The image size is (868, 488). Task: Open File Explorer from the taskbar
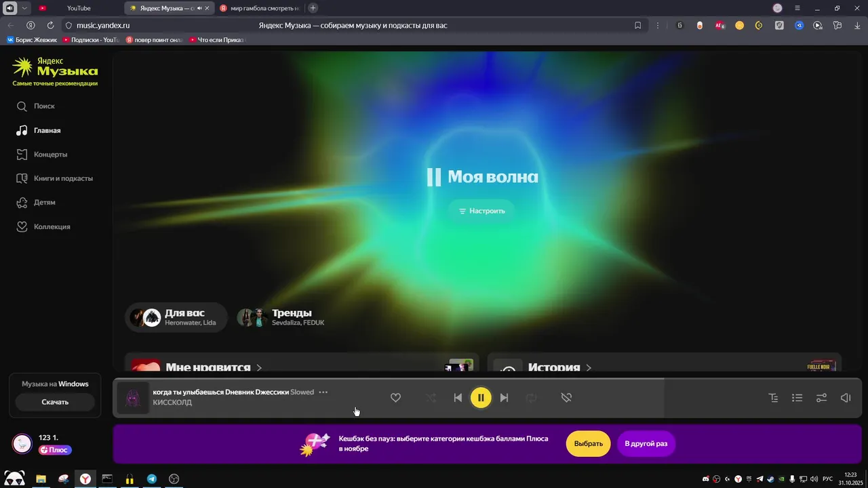(41, 479)
